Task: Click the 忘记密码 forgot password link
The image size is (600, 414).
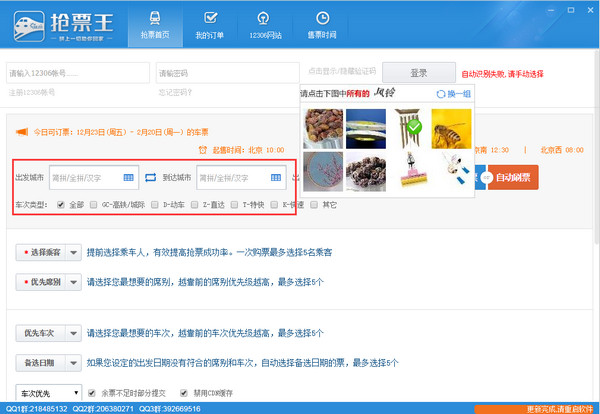Action: 176,92
